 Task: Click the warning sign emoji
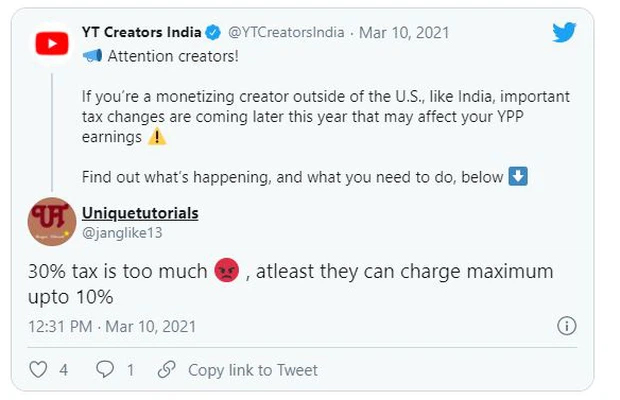(x=157, y=137)
